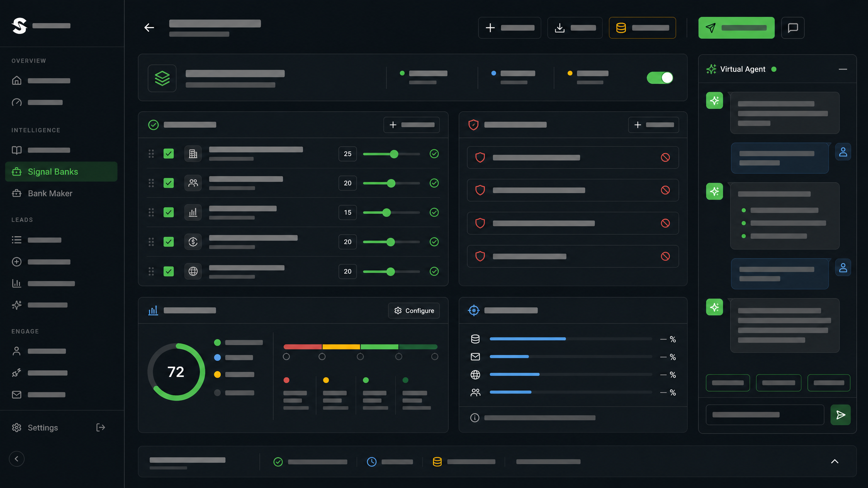Click the info icon in the coverage panel footer
The image size is (868, 488).
tap(475, 418)
